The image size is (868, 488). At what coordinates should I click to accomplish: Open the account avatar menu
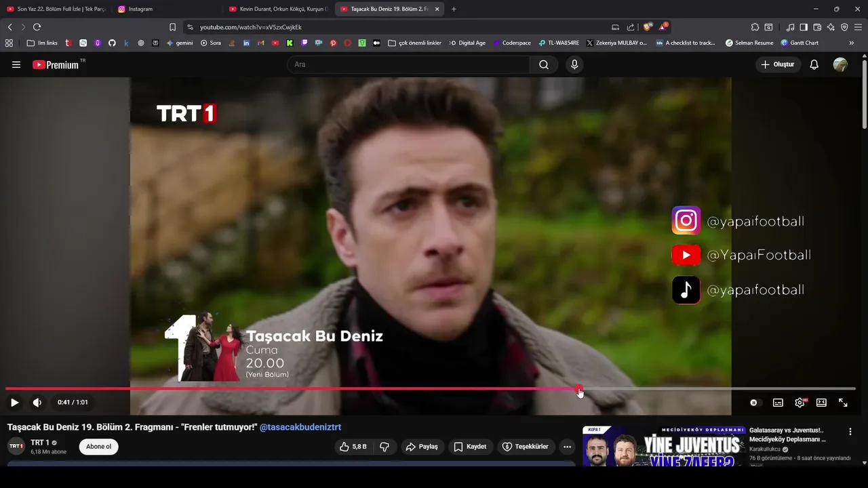click(x=840, y=64)
